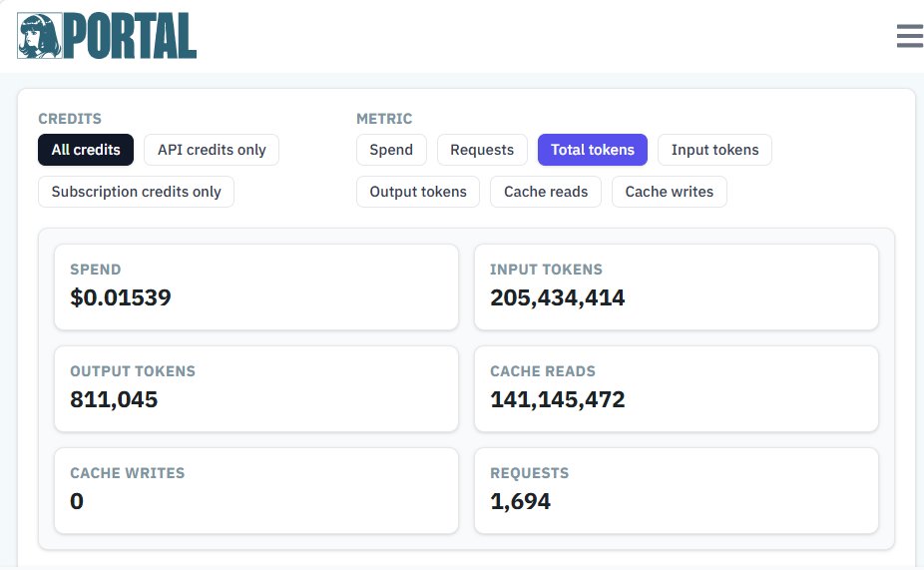
Task: Click the OUTPUT TOKENS card label
Action: pos(133,371)
